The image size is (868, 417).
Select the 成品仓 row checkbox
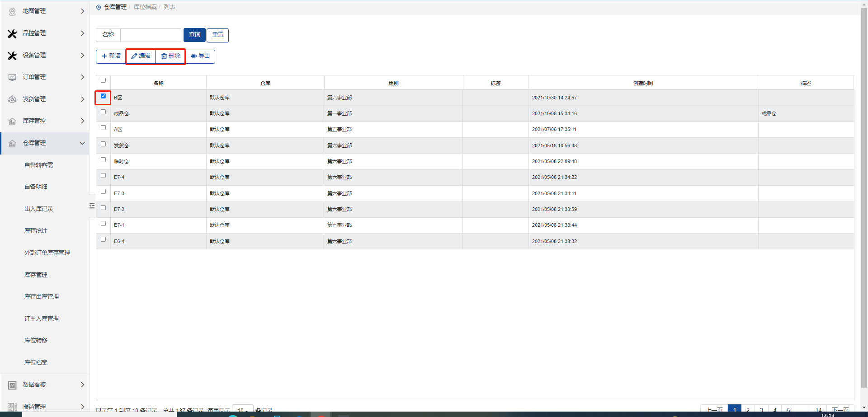pos(103,112)
